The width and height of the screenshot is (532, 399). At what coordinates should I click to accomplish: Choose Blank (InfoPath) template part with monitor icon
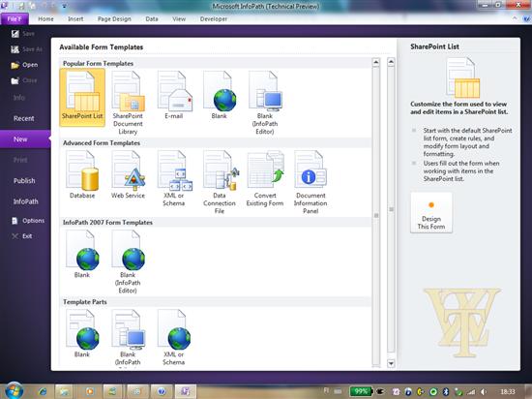(x=128, y=338)
